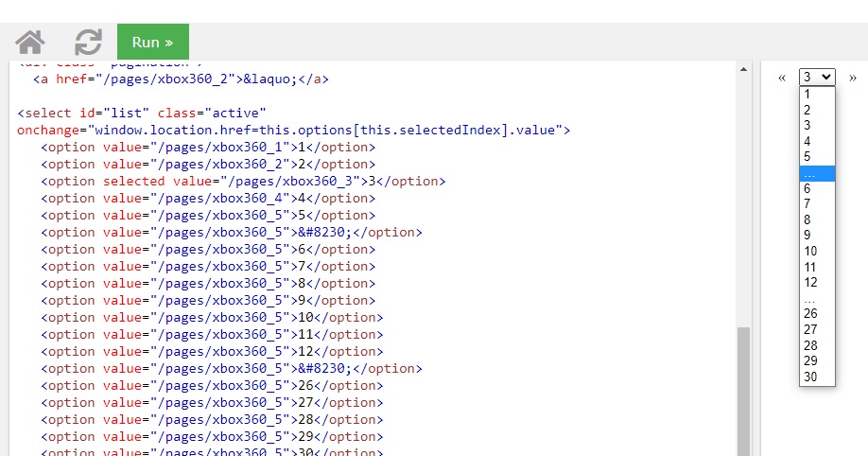
Task: Choose option 26 in the page list
Action: tap(817, 313)
